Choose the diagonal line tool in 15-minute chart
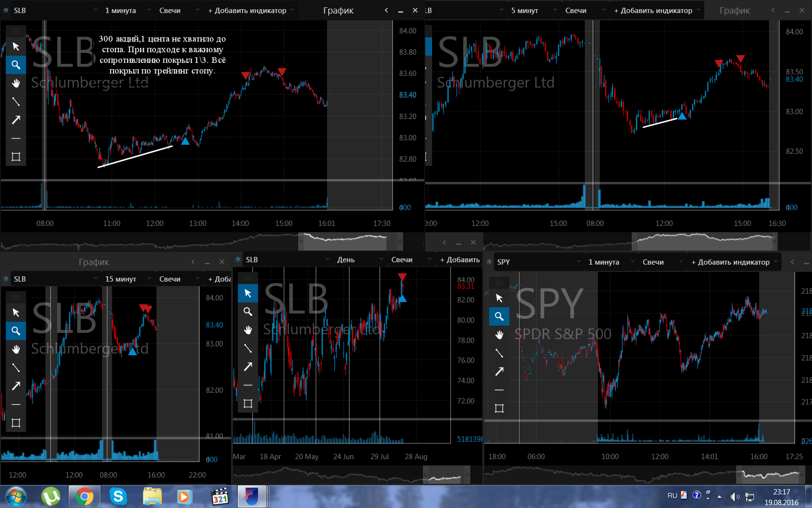Screen dimensions: 812x508 (x=16, y=368)
